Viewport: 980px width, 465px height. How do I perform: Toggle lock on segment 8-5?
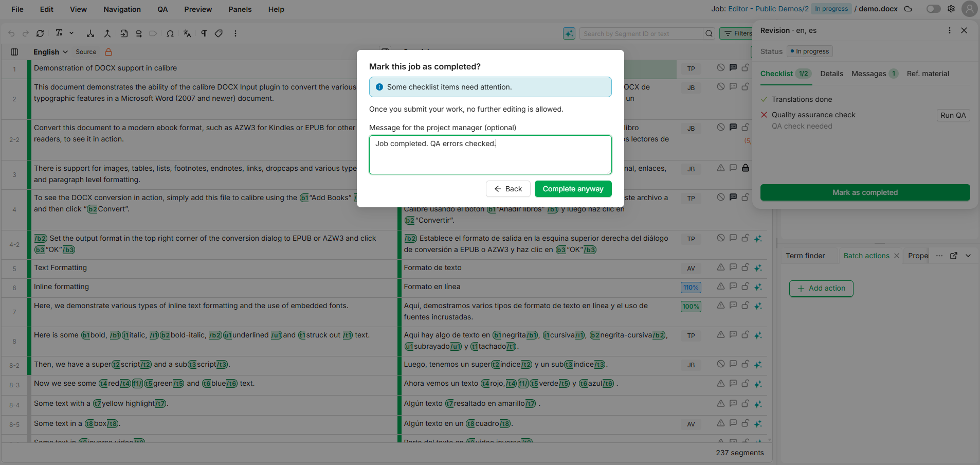[x=746, y=423]
